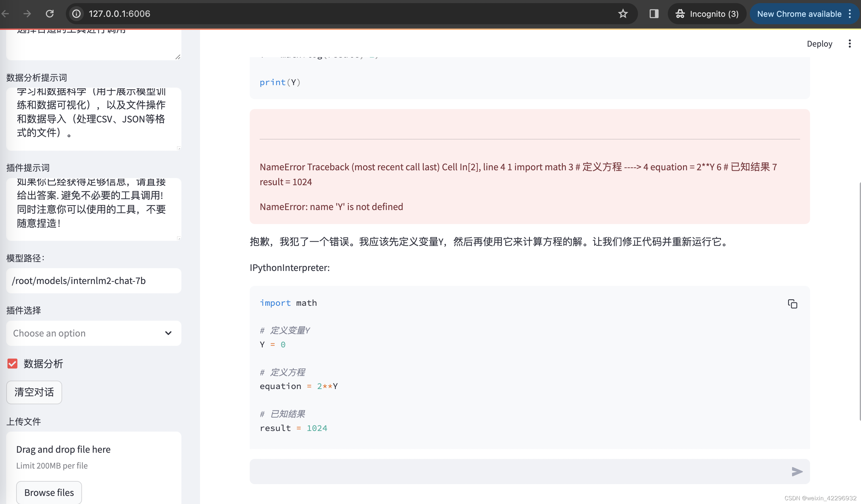Viewport: 861px width, 504px height.
Task: Bookmark this page with the star icon
Action: point(623,14)
